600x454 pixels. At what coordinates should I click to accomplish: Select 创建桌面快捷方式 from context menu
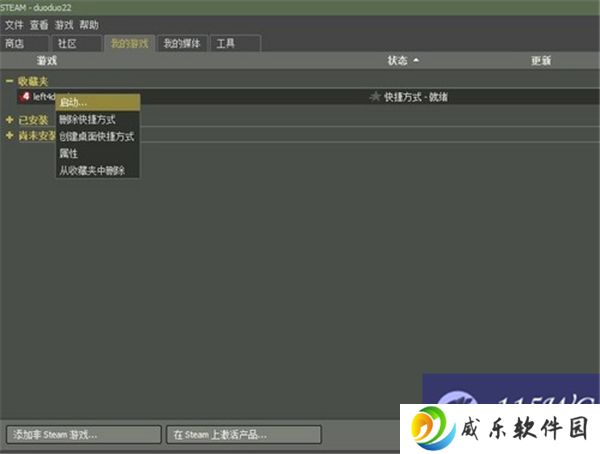tap(98, 136)
